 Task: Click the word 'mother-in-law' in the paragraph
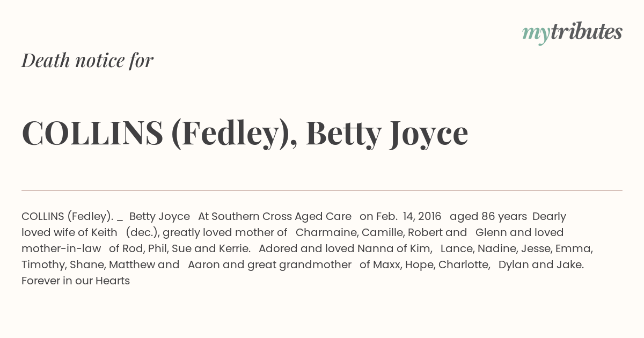coord(61,248)
